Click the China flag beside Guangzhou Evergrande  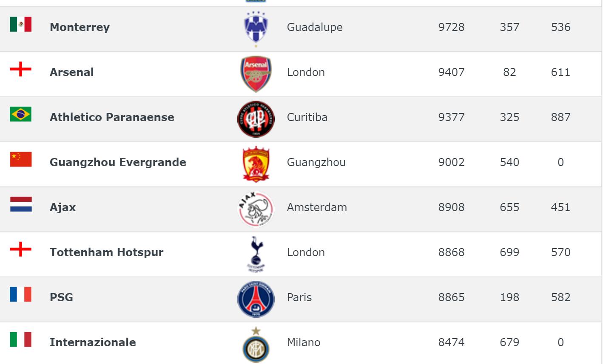click(21, 159)
